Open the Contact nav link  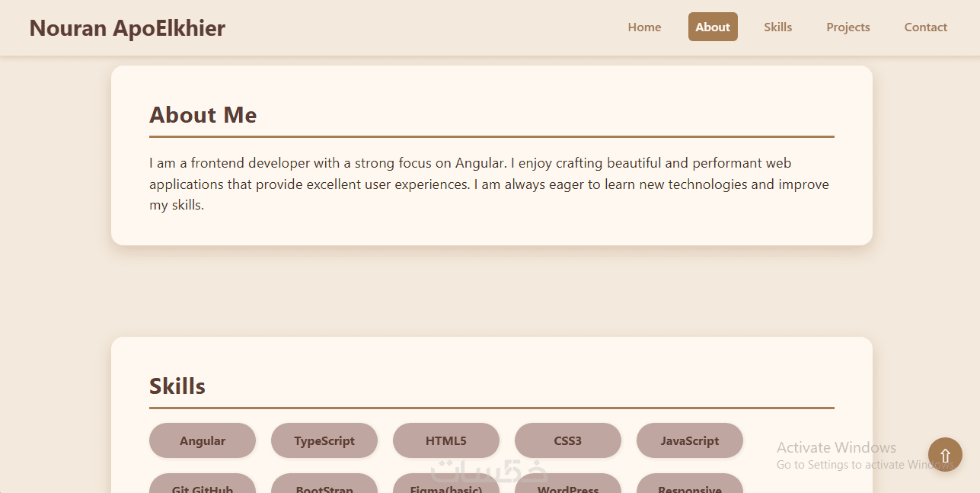(x=925, y=27)
